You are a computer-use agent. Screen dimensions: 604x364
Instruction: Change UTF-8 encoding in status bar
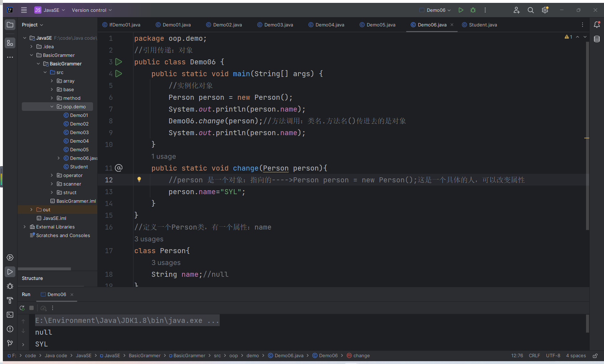553,356
